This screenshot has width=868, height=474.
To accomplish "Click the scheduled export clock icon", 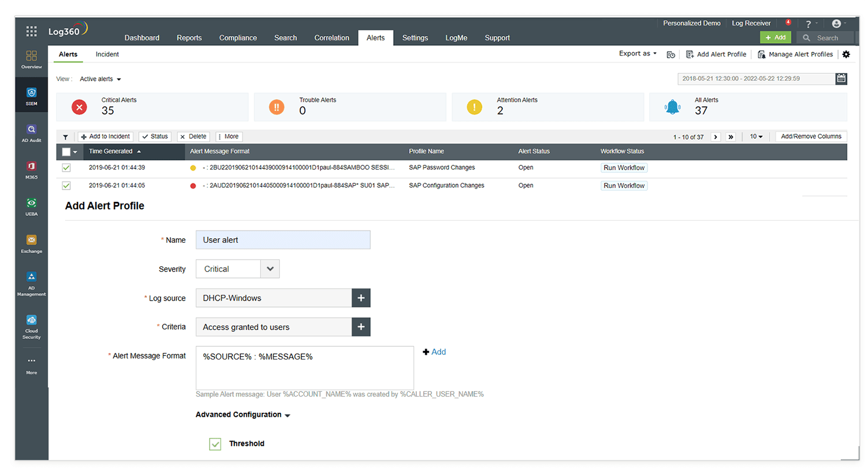I will click(670, 54).
